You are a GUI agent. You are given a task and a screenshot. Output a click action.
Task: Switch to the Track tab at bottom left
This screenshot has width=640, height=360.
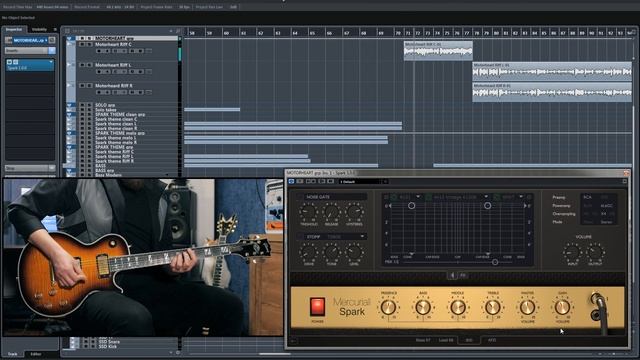point(13,354)
